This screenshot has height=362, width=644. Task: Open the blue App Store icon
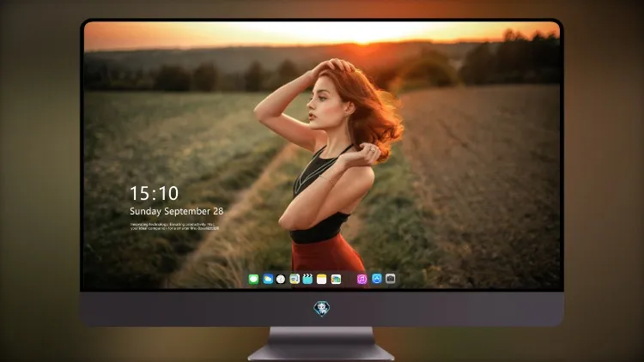[x=377, y=279]
